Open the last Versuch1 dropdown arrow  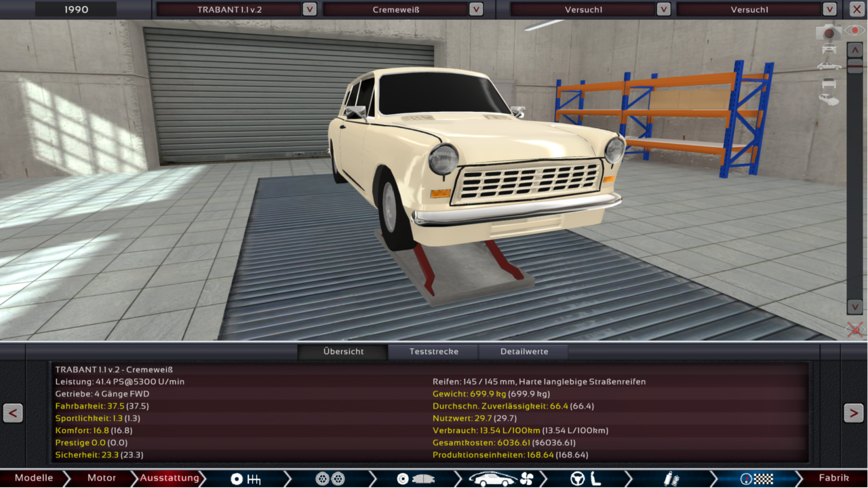(829, 9)
